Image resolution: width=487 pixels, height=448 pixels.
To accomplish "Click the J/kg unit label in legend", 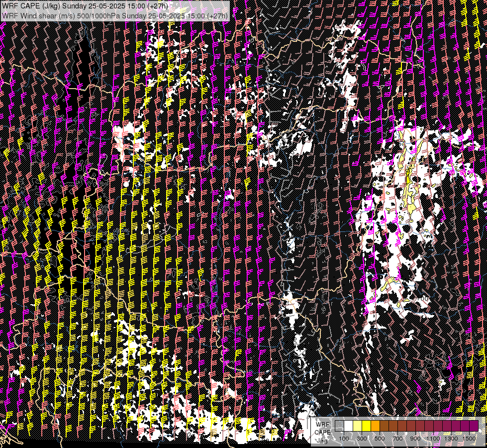I will tap(322, 440).
